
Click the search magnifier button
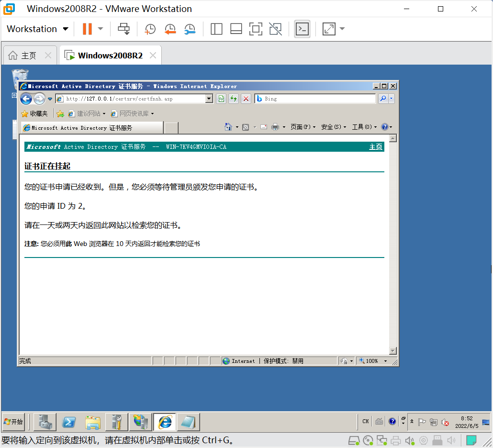(x=383, y=99)
